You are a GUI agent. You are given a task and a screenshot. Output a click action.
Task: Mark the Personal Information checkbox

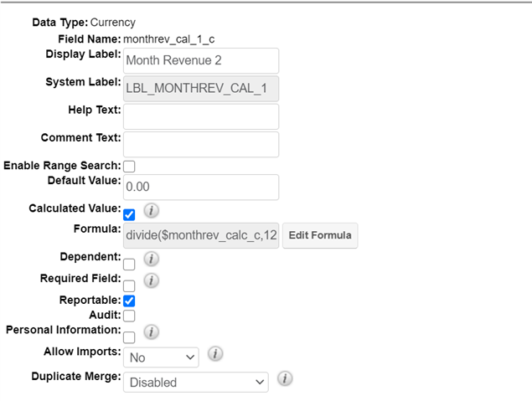pyautogui.click(x=129, y=337)
